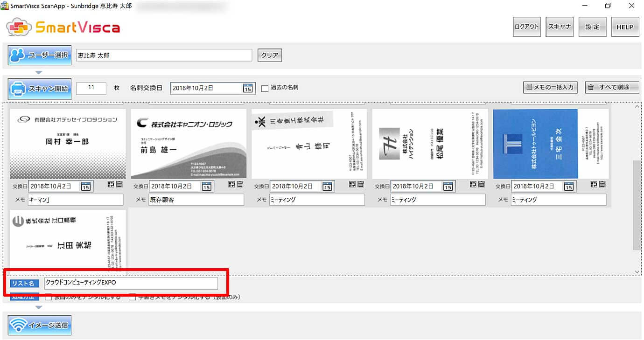Select the 前島 雄一 business card thumbnail

click(x=189, y=144)
